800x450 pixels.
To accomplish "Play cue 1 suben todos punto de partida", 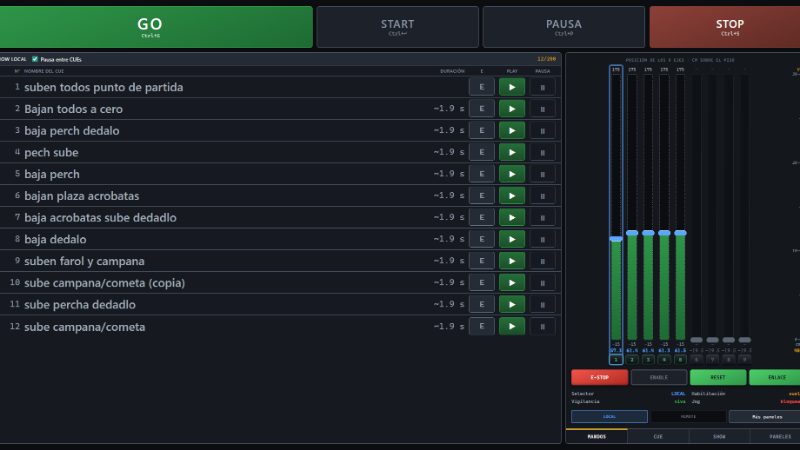I will pos(512,87).
